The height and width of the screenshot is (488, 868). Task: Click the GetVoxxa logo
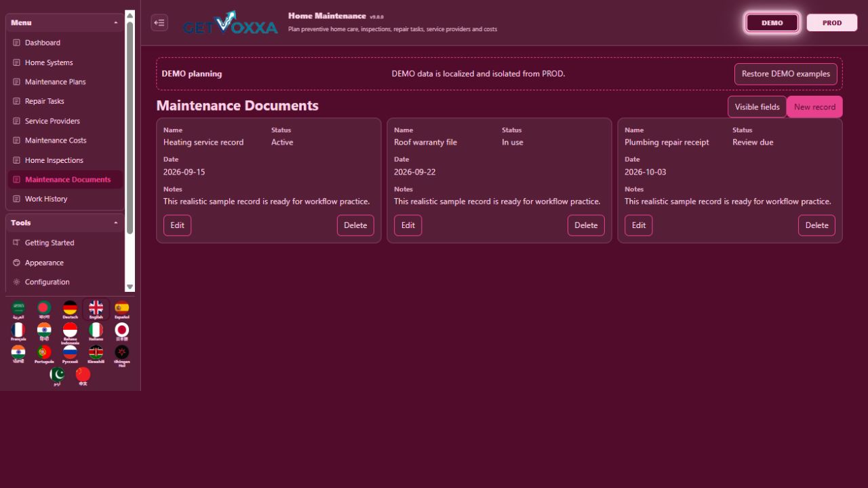[231, 23]
